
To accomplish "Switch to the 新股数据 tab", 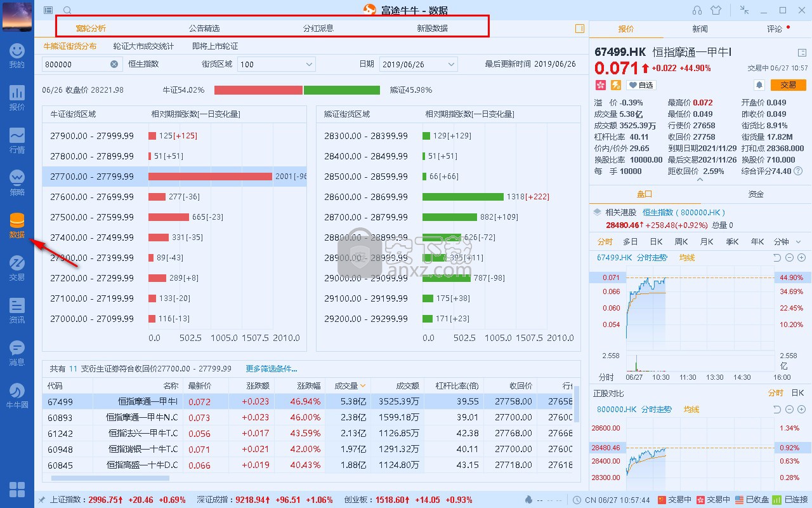I will point(432,28).
